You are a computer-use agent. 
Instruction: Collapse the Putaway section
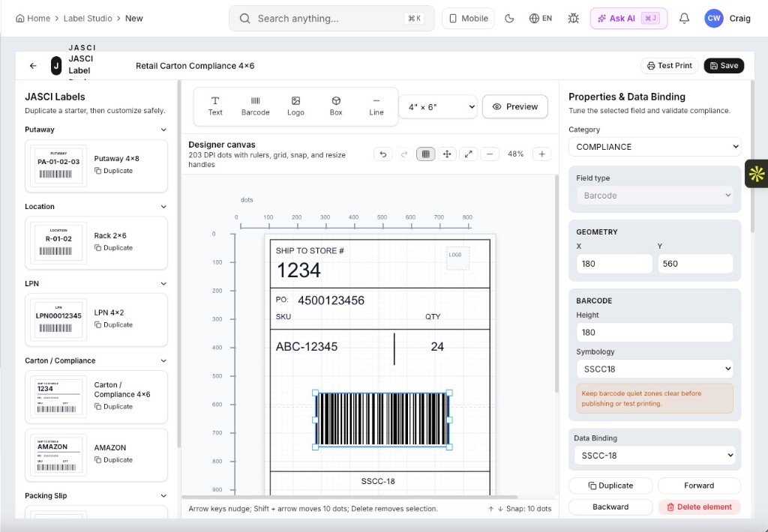coord(163,130)
